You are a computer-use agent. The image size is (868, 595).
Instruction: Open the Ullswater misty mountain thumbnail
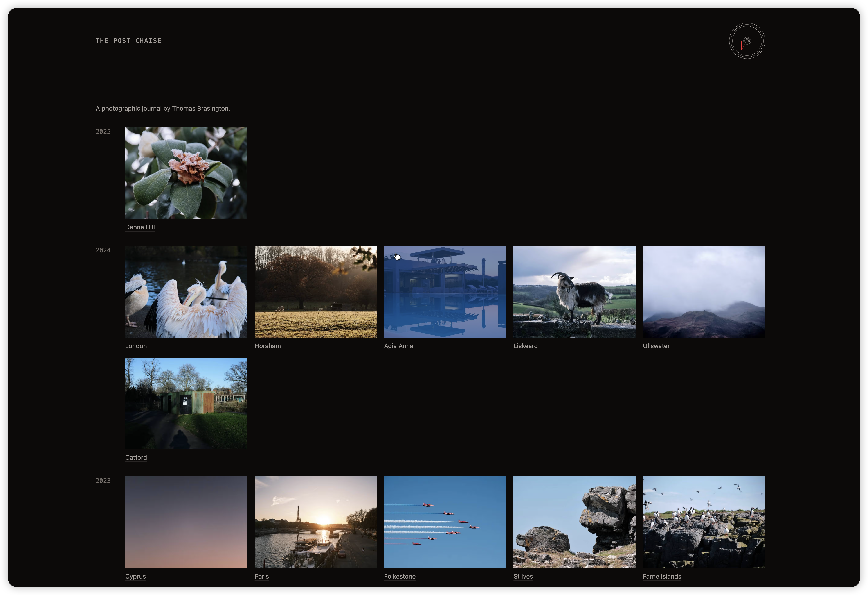(x=704, y=291)
